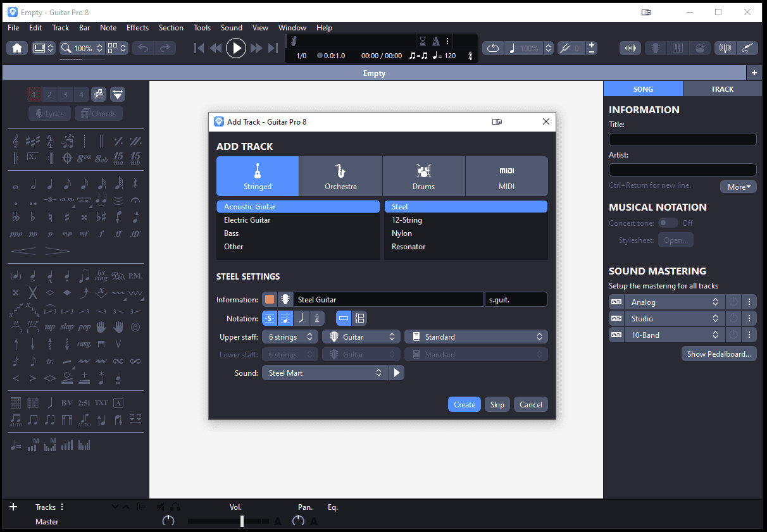Open the upper staff Standard tuning dropdown

pyautogui.click(x=476, y=337)
